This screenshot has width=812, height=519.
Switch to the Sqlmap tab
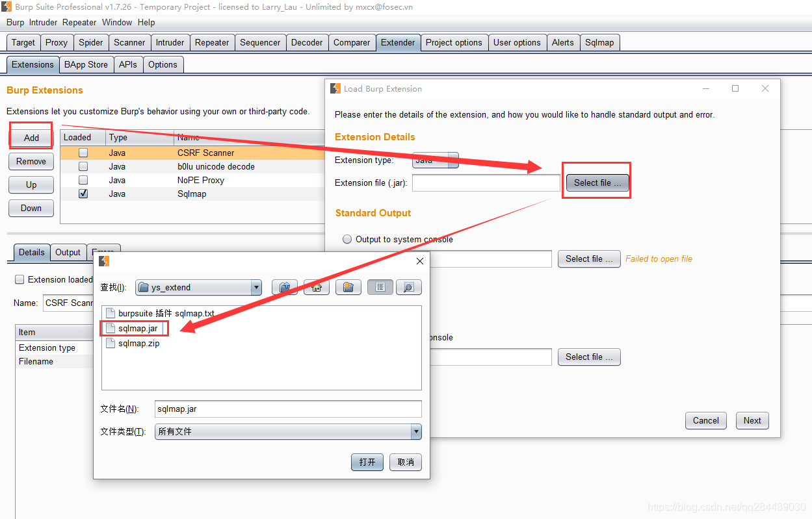599,42
